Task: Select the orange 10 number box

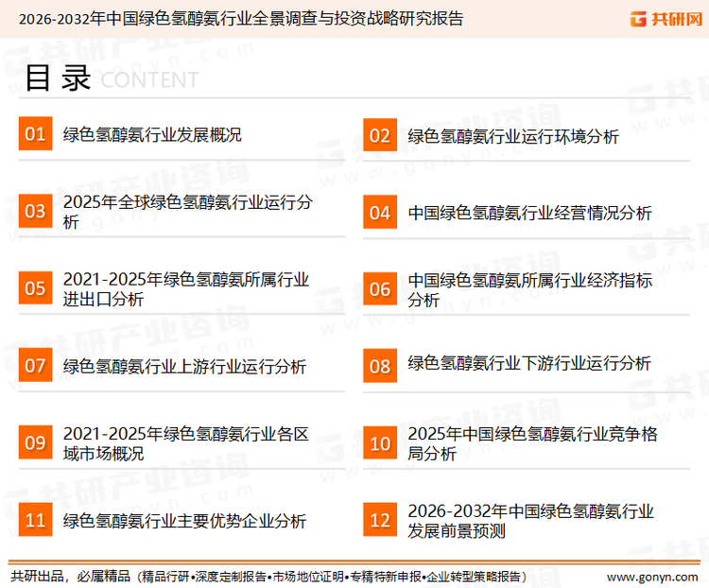Action: click(380, 443)
